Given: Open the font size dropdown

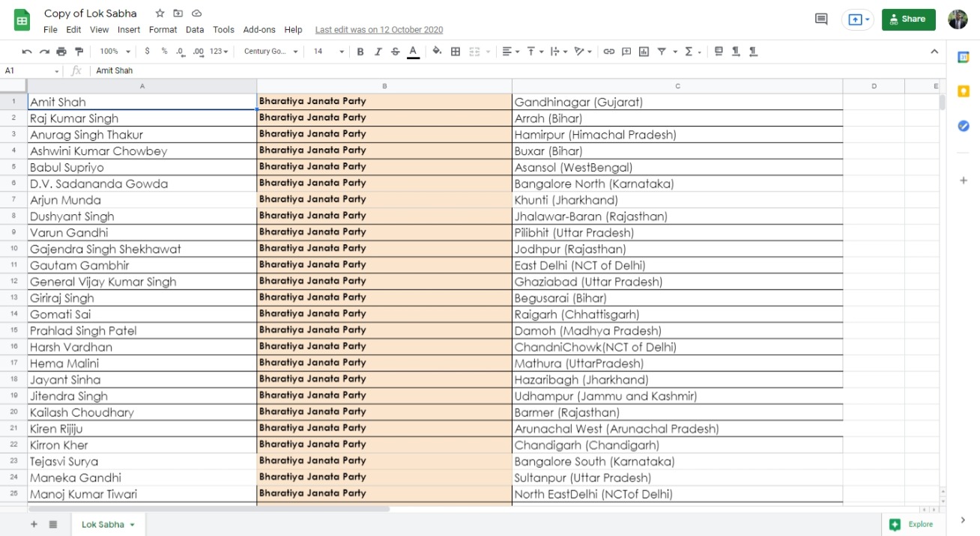Looking at the screenshot, I should pos(328,52).
